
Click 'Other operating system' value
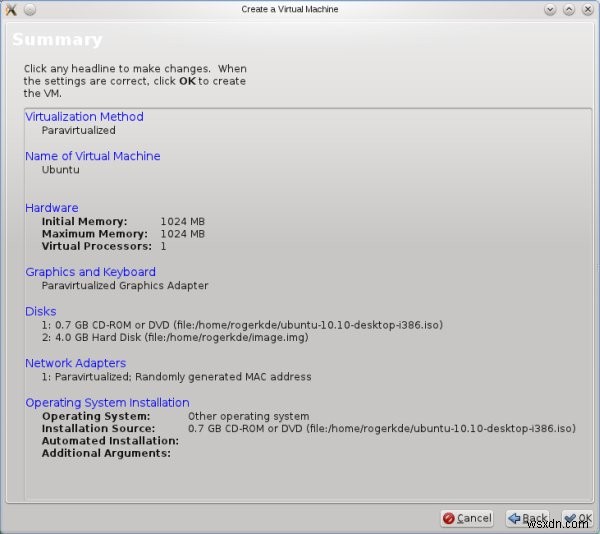tap(248, 416)
